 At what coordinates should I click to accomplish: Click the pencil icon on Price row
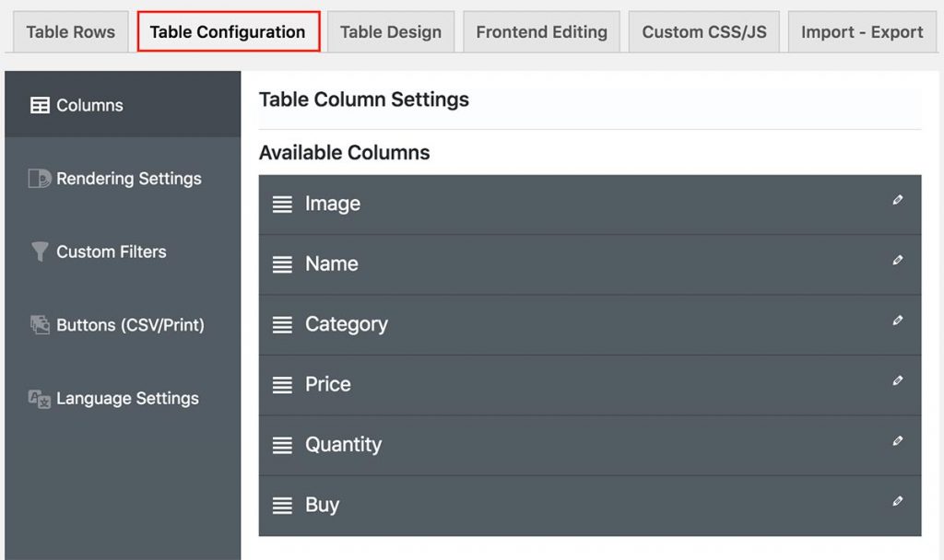(897, 380)
